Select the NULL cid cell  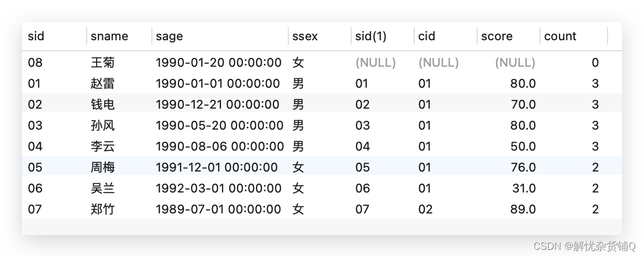438,63
